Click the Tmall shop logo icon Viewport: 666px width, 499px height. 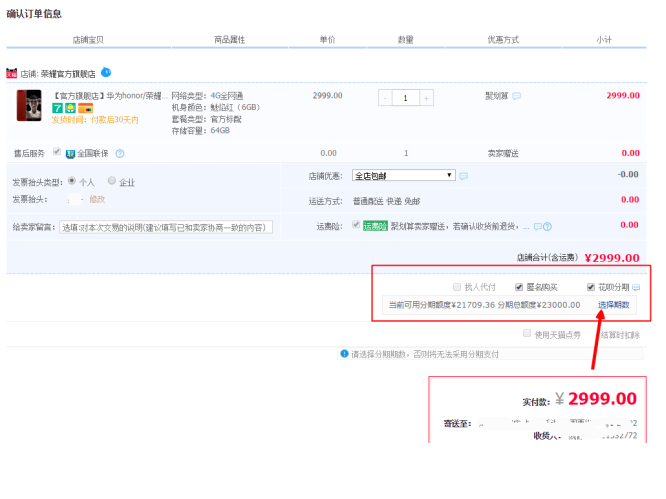(x=12, y=73)
